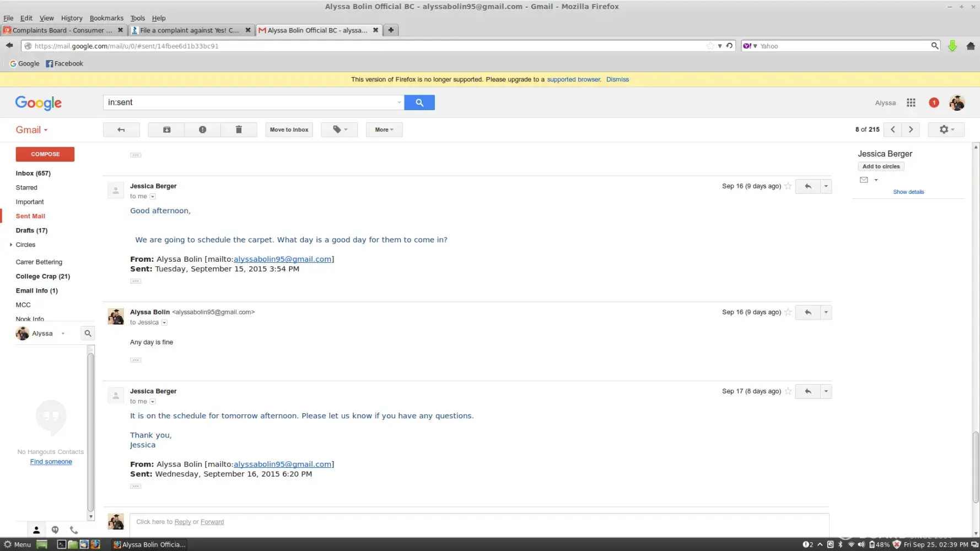
Task: Show details for Jessica's Sep 16 'to me'
Action: point(153,197)
